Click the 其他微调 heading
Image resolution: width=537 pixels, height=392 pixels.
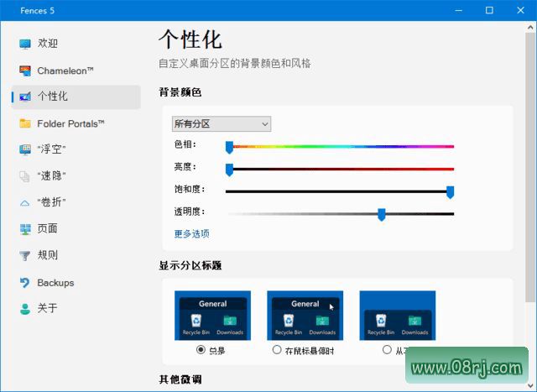(x=180, y=379)
